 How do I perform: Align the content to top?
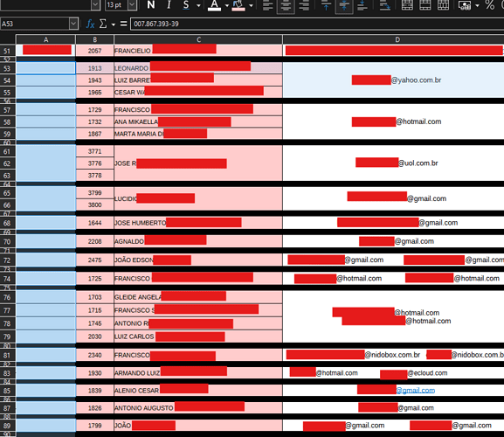coord(326,5)
